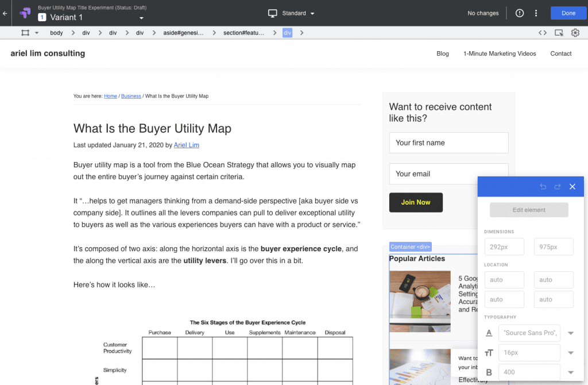Click the text size TT icon under Typography

(489, 352)
